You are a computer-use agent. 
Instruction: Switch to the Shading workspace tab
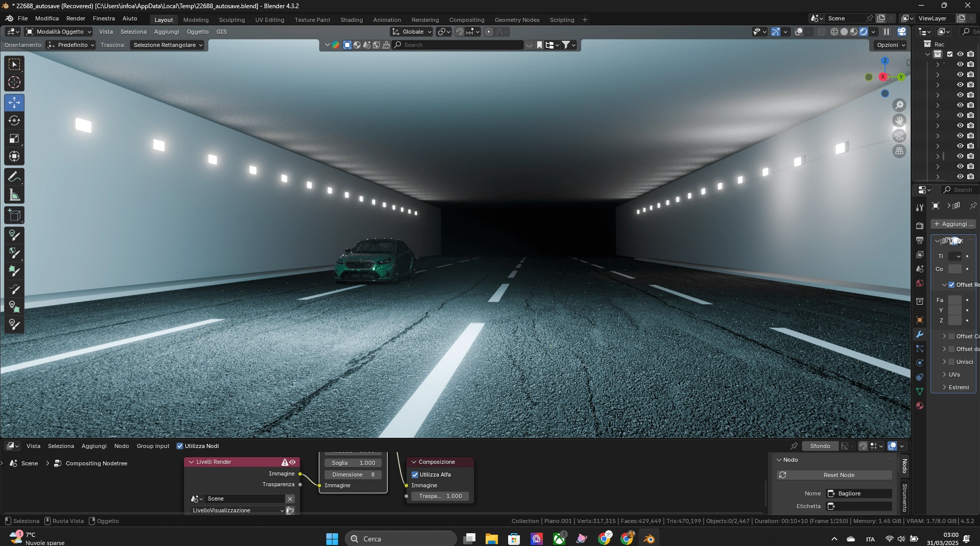click(351, 20)
